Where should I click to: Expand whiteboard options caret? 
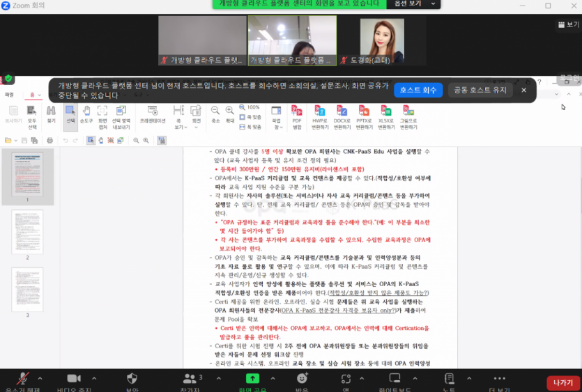(x=415, y=378)
